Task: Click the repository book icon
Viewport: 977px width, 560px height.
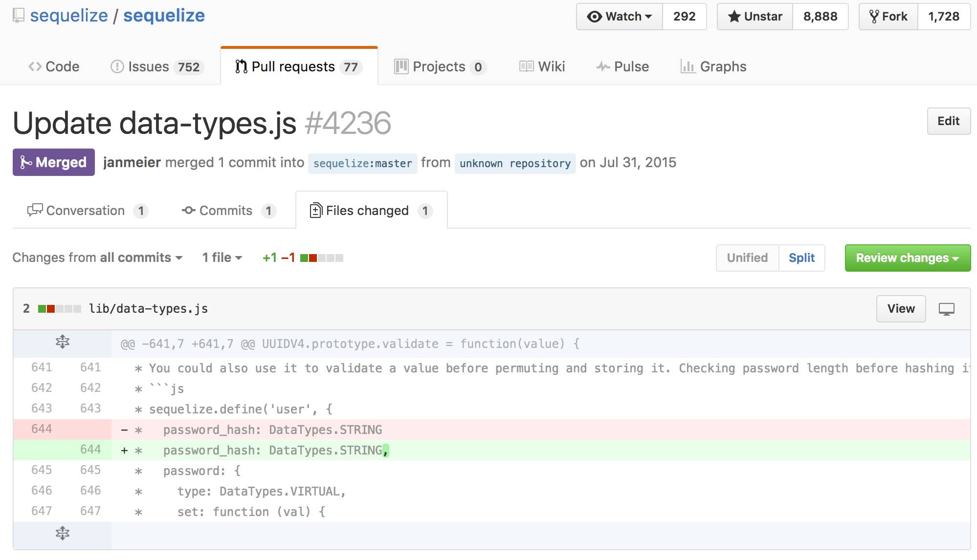Action: 18,16
